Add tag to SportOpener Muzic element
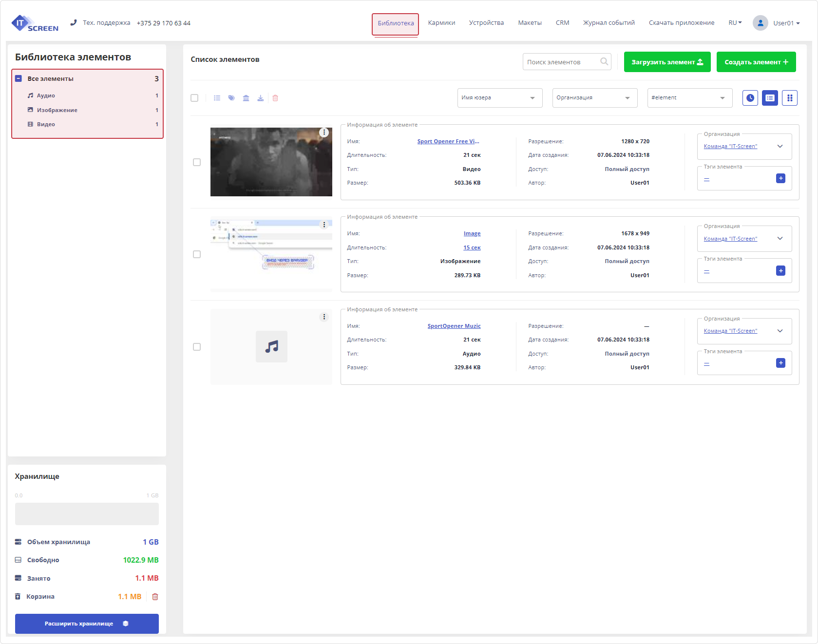This screenshot has width=818, height=644. point(780,363)
